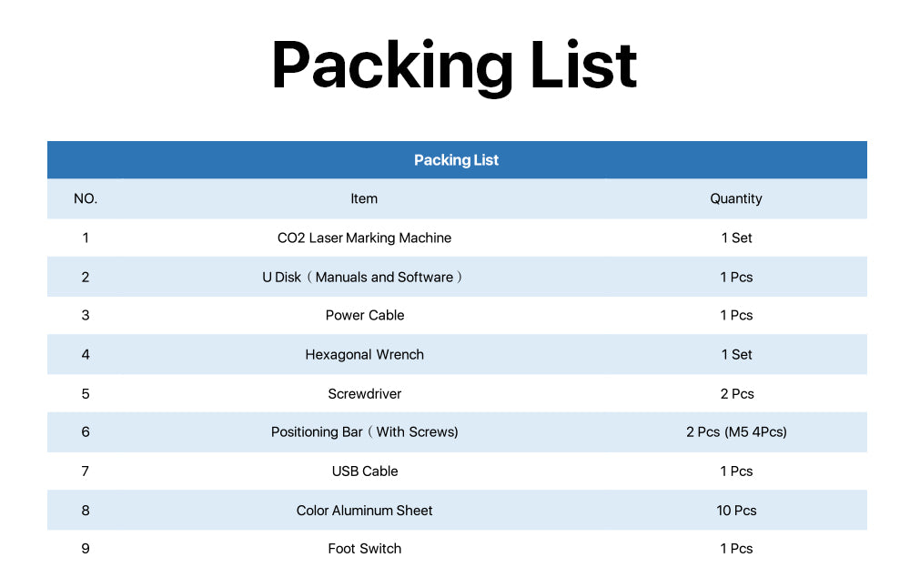Click the Item column header
The height and width of the screenshot is (588, 910).
(364, 198)
